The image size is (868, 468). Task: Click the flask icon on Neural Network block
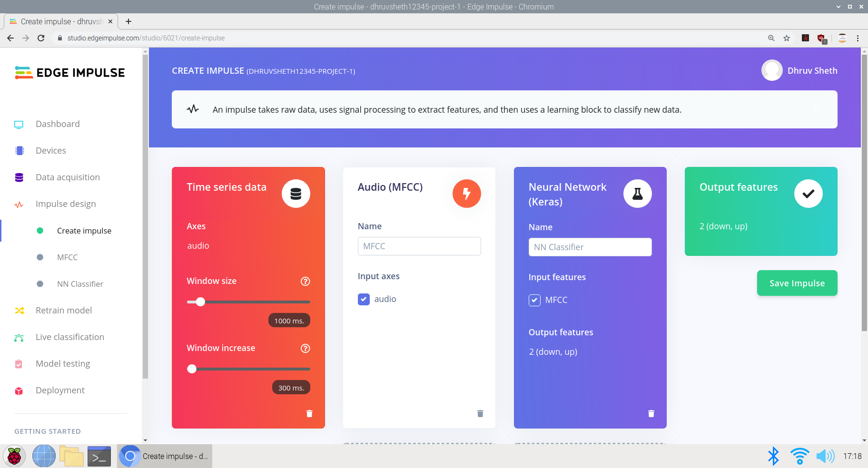click(637, 194)
